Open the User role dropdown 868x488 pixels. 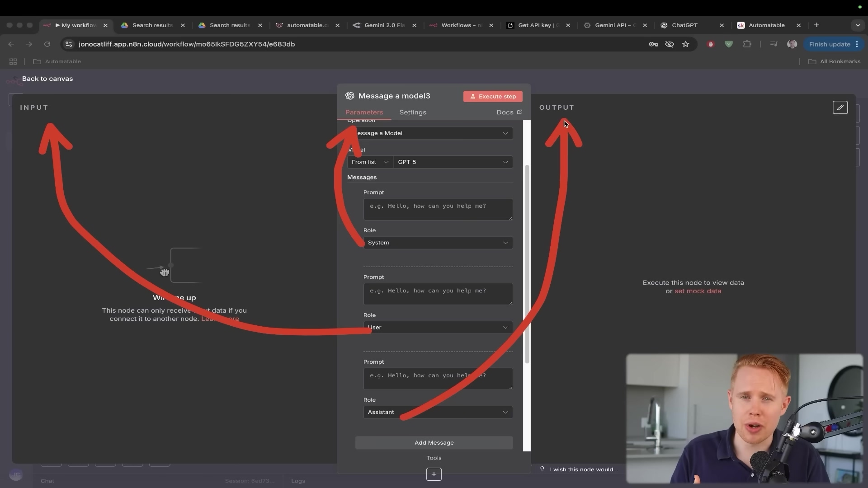click(x=438, y=328)
